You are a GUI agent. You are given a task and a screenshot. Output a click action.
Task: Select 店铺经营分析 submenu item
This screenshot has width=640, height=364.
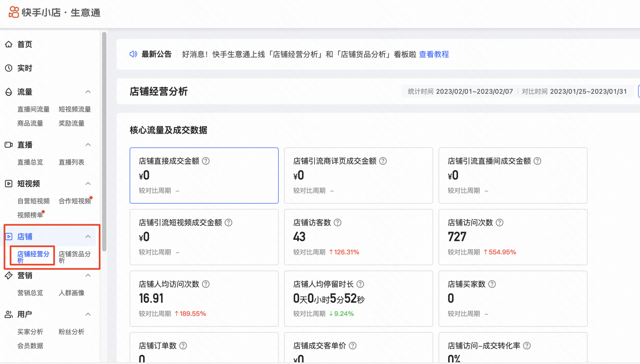pyautogui.click(x=34, y=257)
